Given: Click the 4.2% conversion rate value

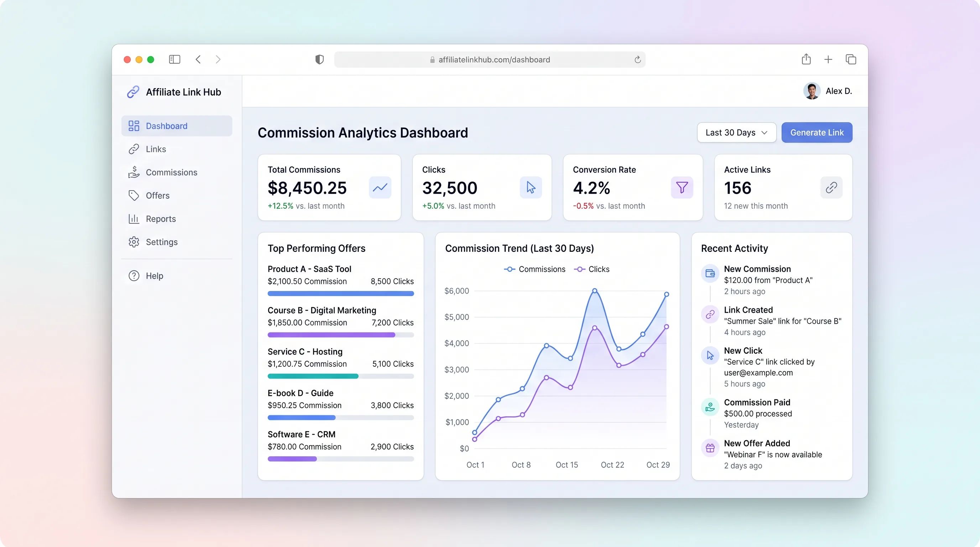Looking at the screenshot, I should [591, 188].
